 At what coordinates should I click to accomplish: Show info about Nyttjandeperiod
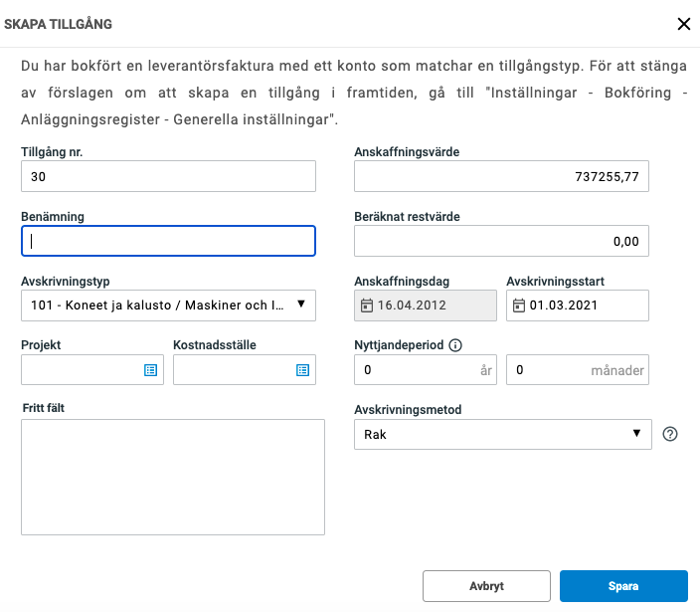(456, 345)
